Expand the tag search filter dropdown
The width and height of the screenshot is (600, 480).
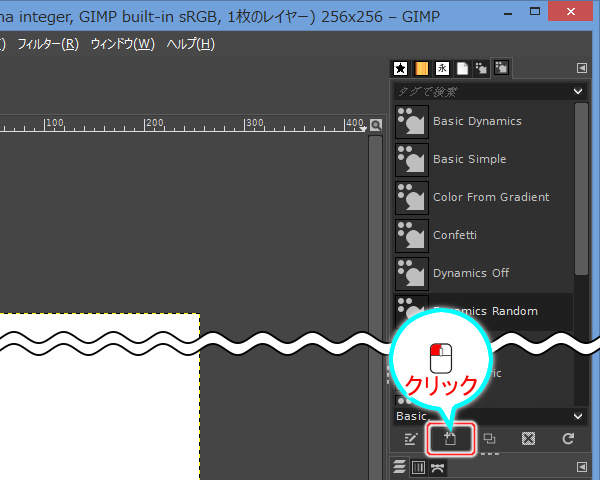click(577, 91)
